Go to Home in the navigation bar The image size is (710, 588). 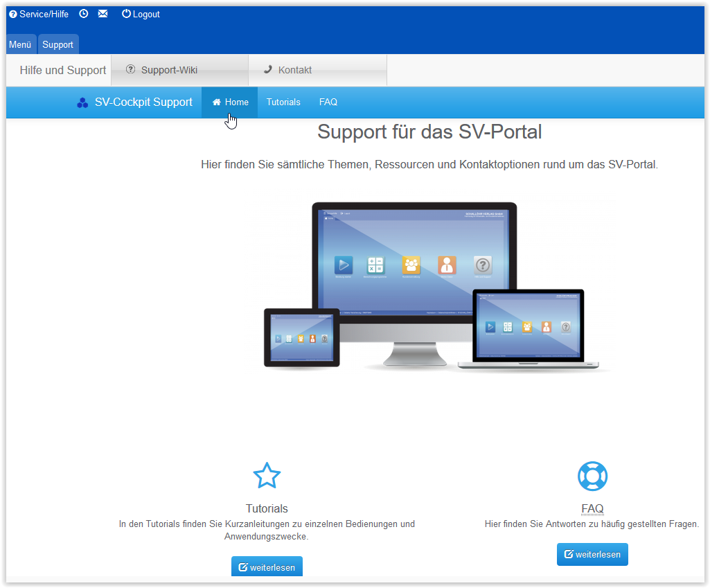(x=230, y=103)
